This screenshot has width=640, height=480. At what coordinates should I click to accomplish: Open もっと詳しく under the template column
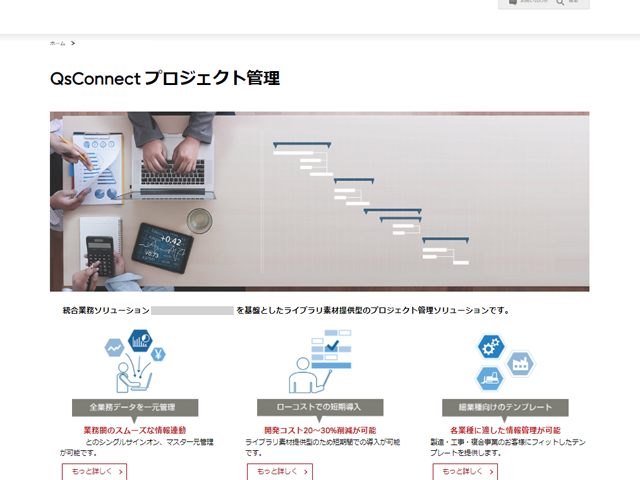pyautogui.click(x=465, y=471)
